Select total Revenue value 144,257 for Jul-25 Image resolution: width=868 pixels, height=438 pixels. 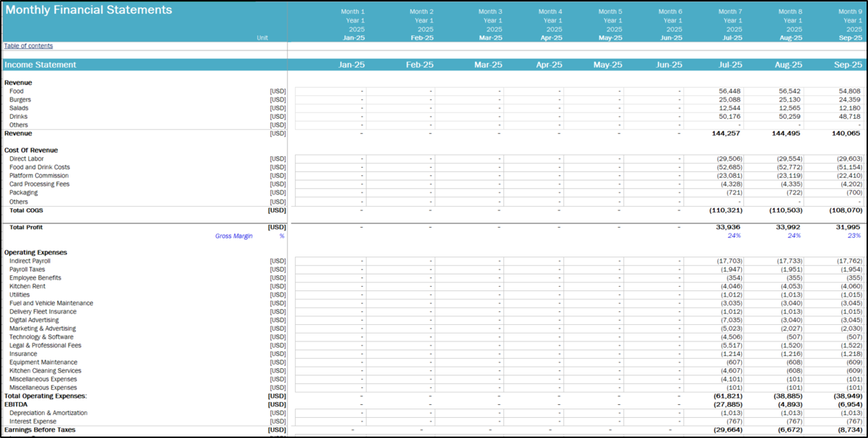[x=730, y=133]
